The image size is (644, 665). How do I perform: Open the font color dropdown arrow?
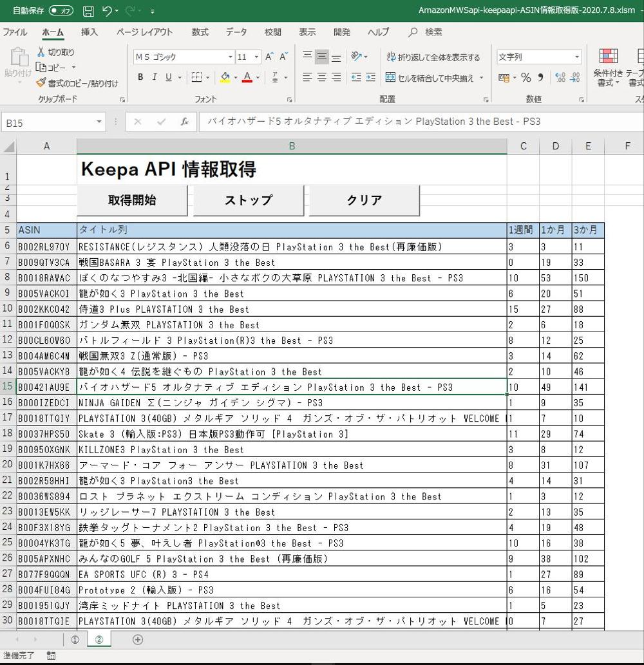(258, 78)
